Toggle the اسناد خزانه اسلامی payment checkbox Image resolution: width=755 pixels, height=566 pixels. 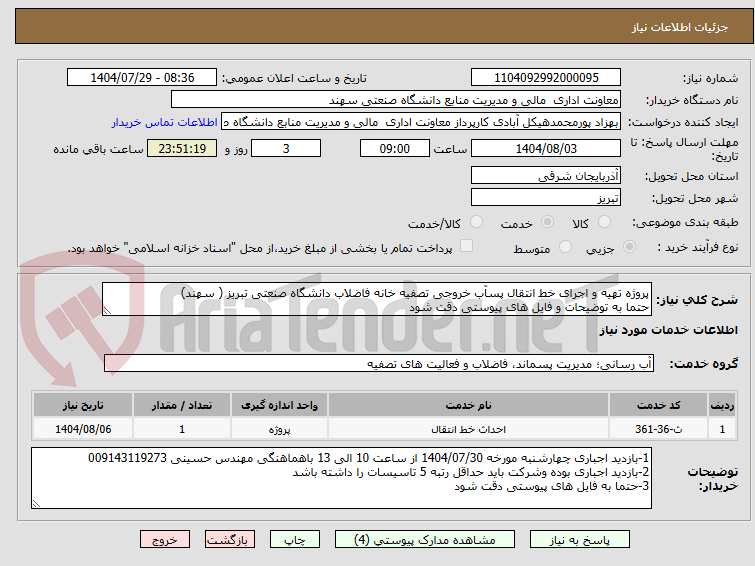coord(466,246)
